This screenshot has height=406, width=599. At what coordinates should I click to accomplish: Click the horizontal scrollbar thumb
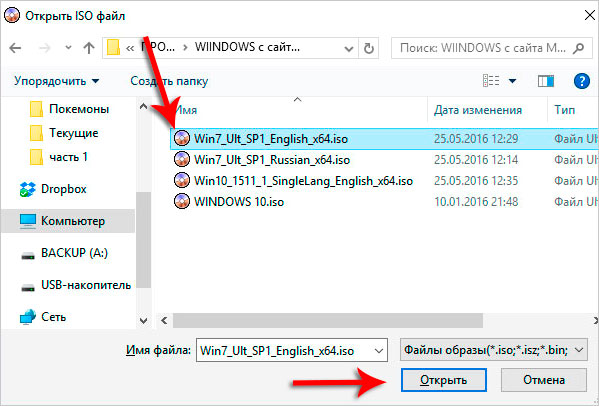[x=328, y=320]
